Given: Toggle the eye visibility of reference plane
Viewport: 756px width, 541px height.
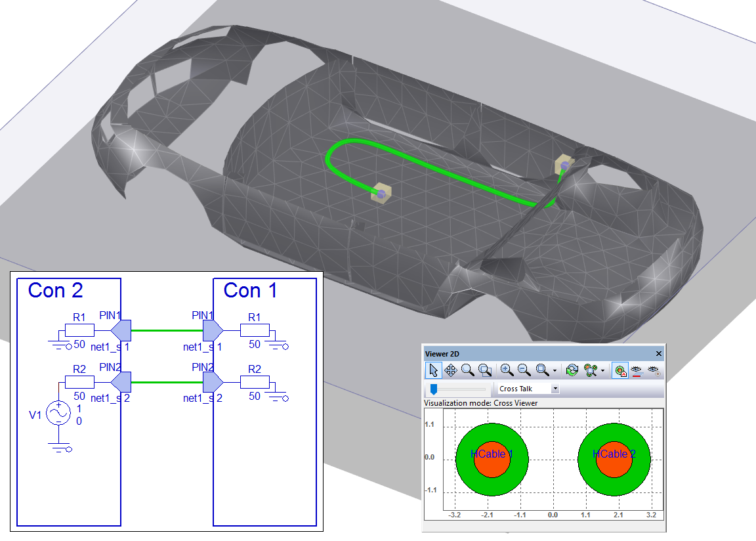Looking at the screenshot, I should (x=636, y=370).
